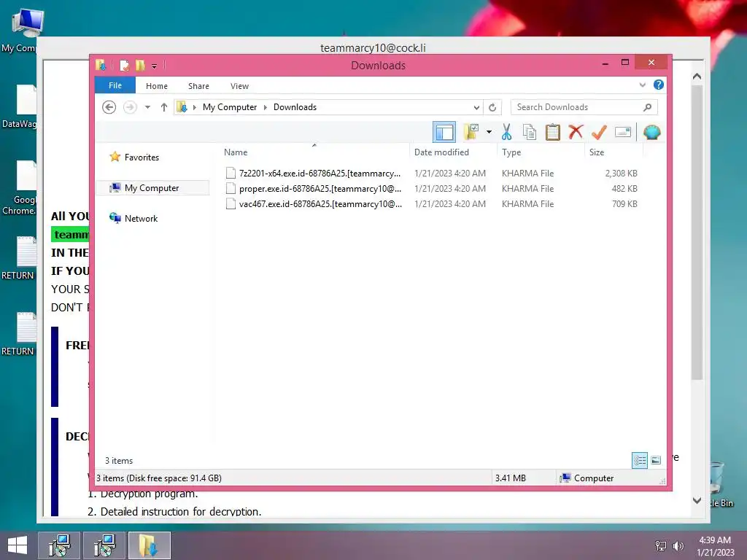Open the Quick Access Toolbar customize dropdown

pyautogui.click(x=155, y=66)
